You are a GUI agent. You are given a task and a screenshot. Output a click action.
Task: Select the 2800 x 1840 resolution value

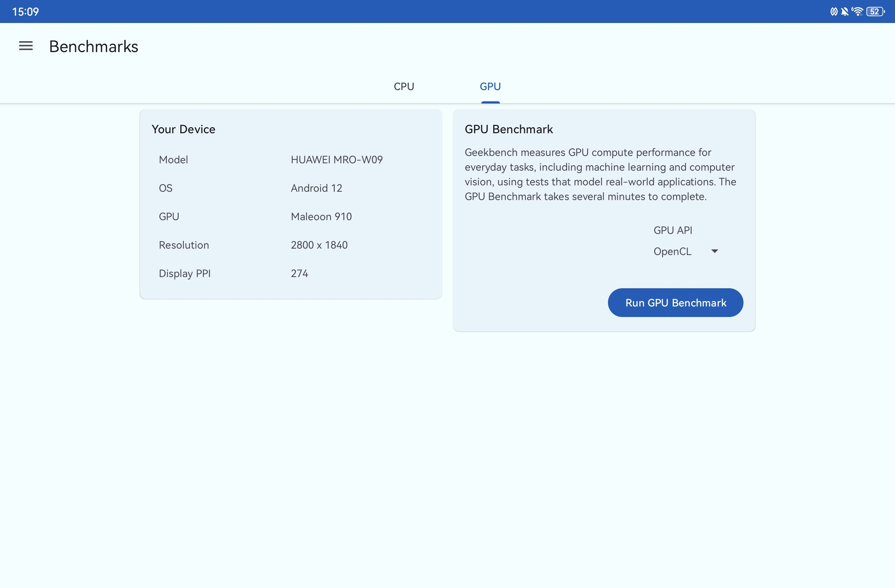319,245
